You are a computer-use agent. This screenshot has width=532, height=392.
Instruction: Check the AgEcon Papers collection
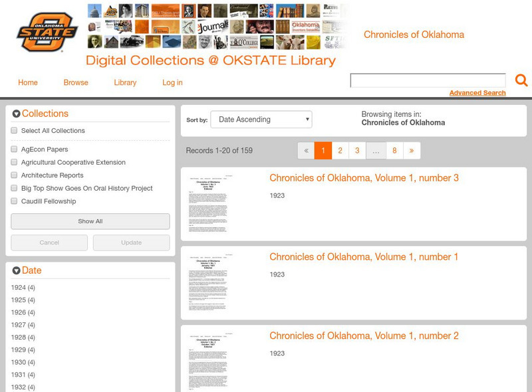pos(14,149)
